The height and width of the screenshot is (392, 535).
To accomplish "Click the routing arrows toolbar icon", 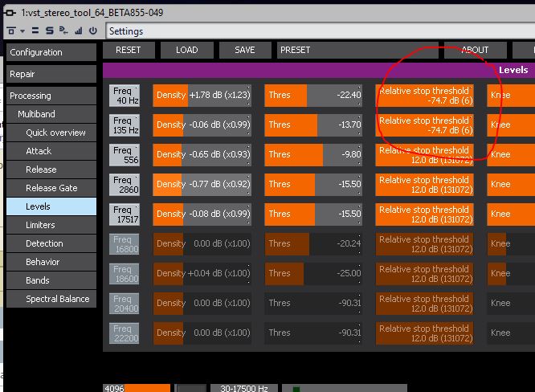I will tap(63, 31).
